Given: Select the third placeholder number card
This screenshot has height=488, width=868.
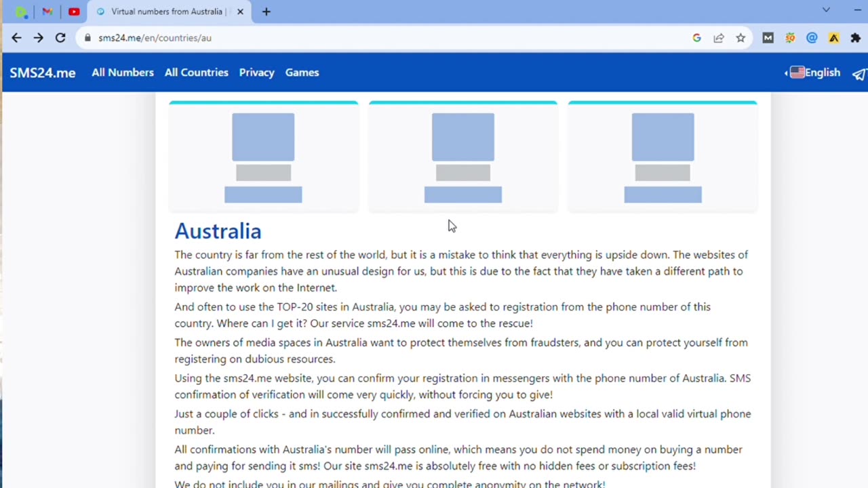Looking at the screenshot, I should pos(663,157).
